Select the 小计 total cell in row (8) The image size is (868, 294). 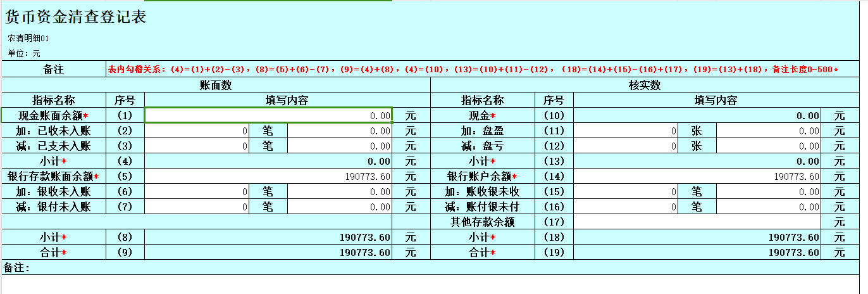click(x=268, y=237)
